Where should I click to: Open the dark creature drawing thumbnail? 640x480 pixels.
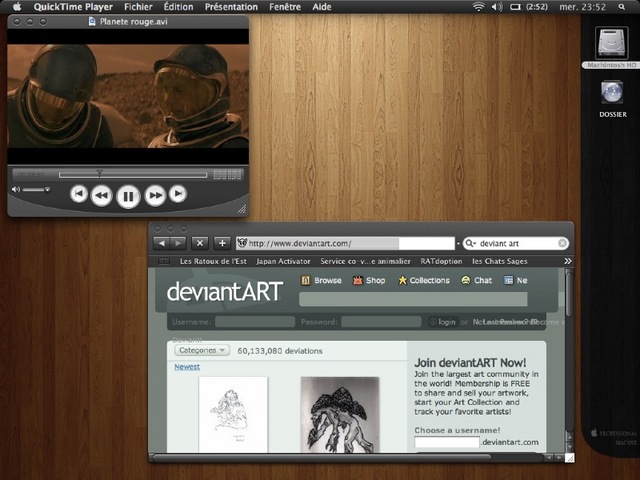(340, 414)
